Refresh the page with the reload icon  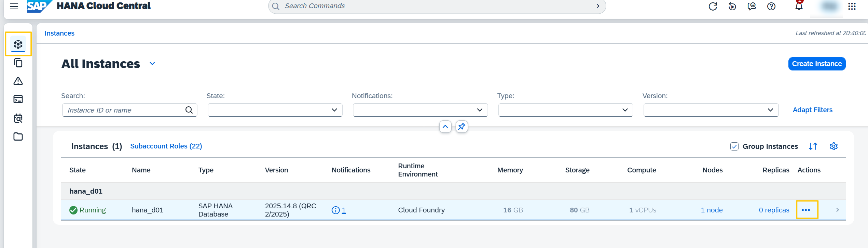713,6
